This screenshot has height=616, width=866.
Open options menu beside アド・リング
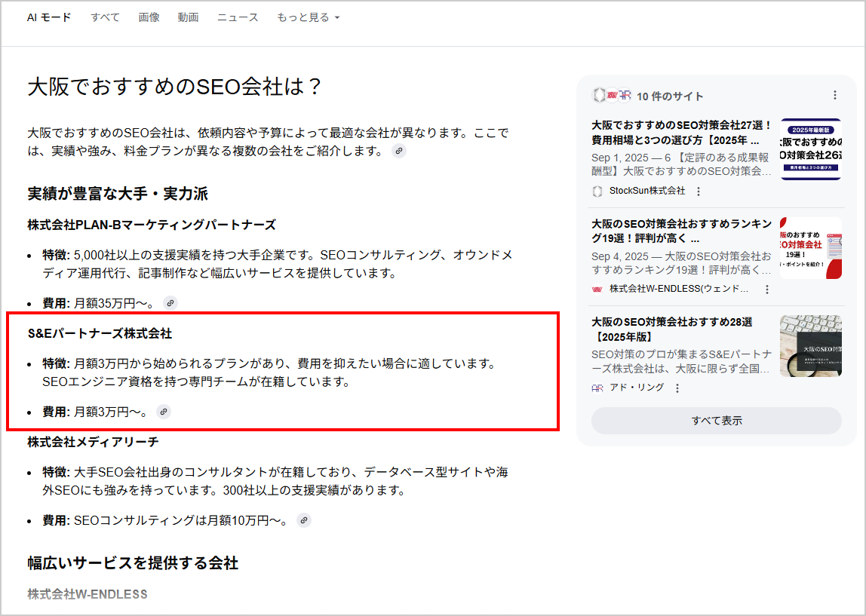click(677, 388)
